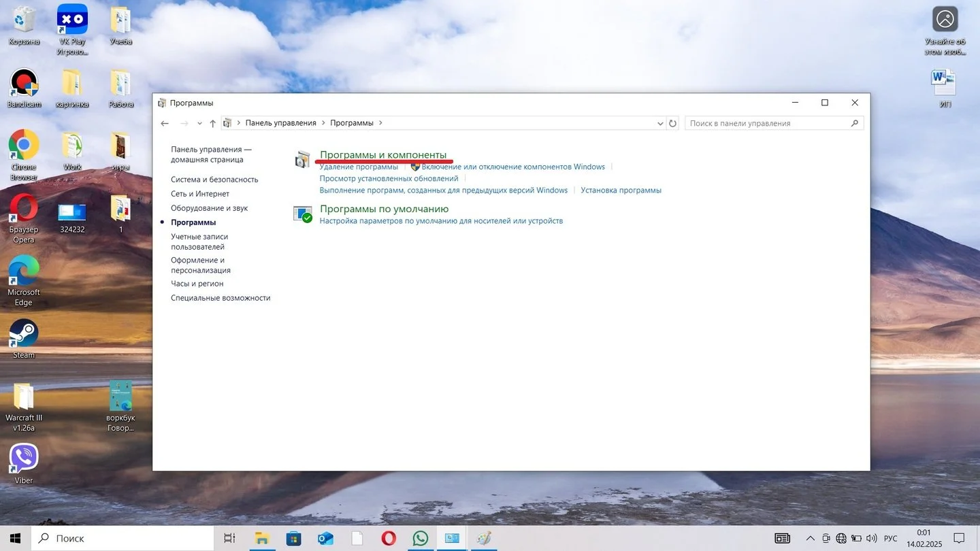Click the volume icon in system tray
The image size is (980, 551).
[x=872, y=538]
